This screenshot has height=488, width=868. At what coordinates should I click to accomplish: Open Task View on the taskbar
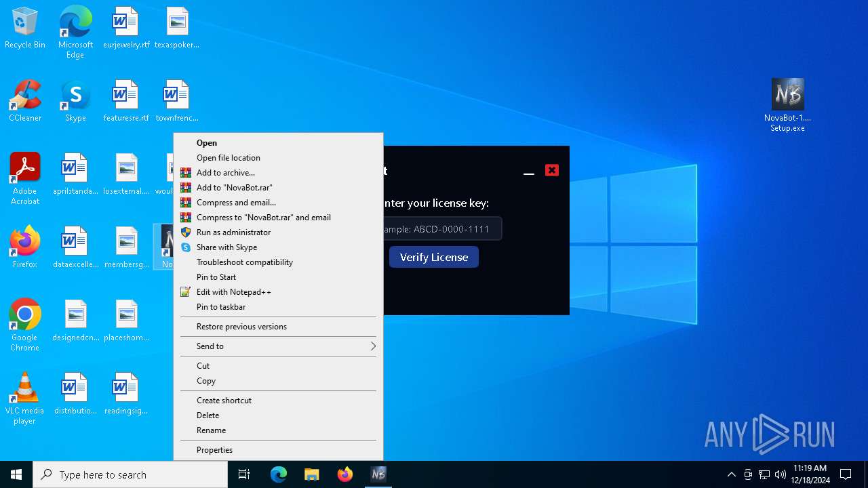(244, 474)
